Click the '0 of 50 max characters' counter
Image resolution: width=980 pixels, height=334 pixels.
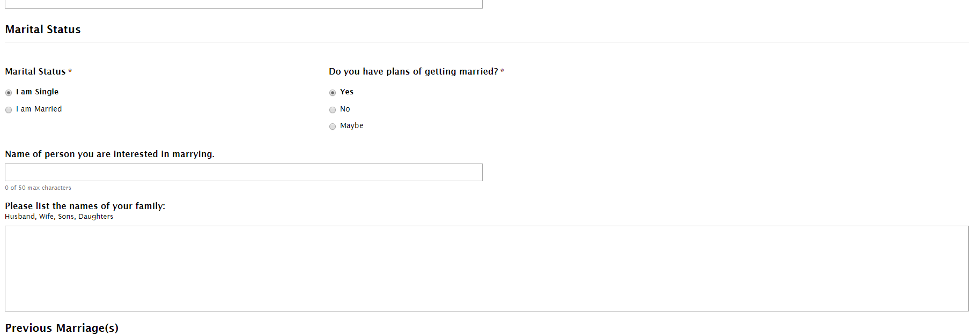pos(38,188)
